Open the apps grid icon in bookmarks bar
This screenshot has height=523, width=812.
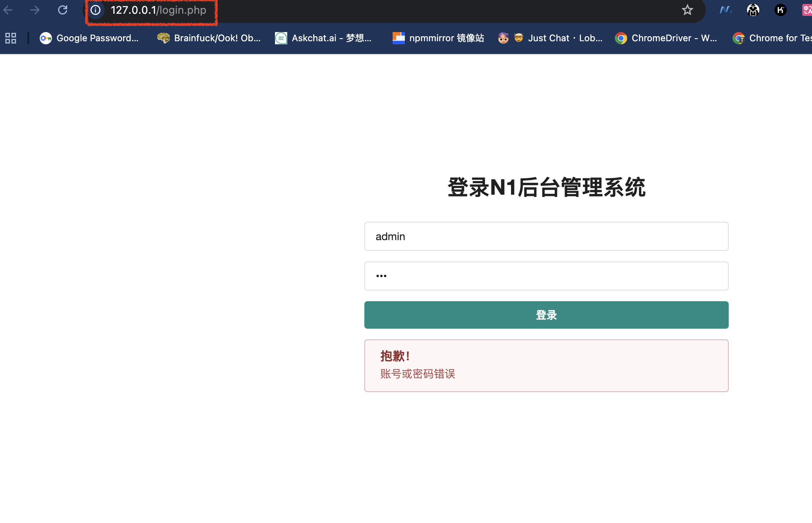[11, 38]
